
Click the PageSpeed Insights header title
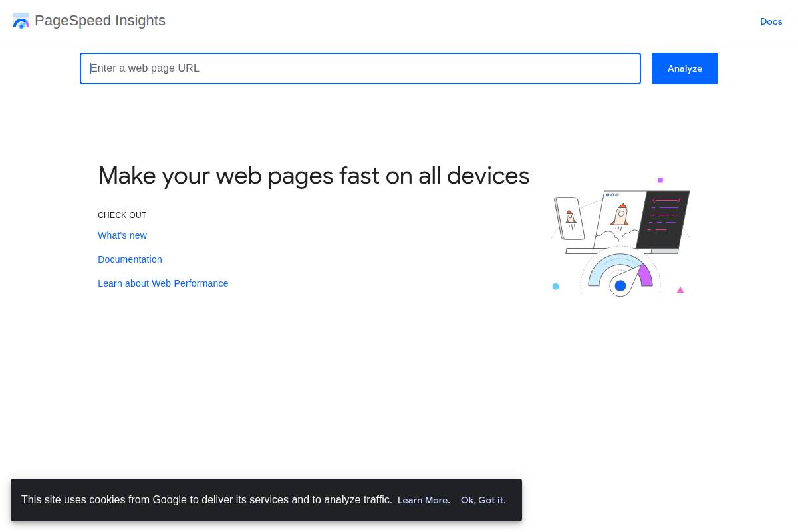[100, 21]
